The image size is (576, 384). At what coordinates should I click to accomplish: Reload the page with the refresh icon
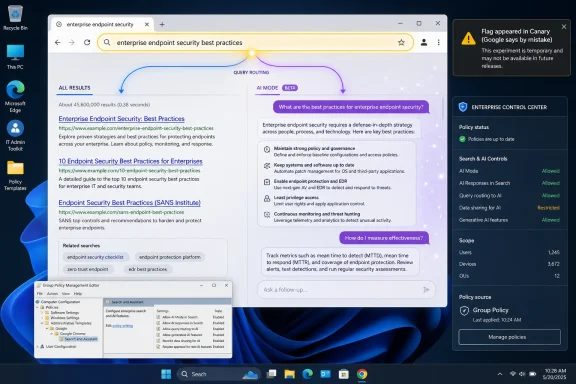point(87,42)
